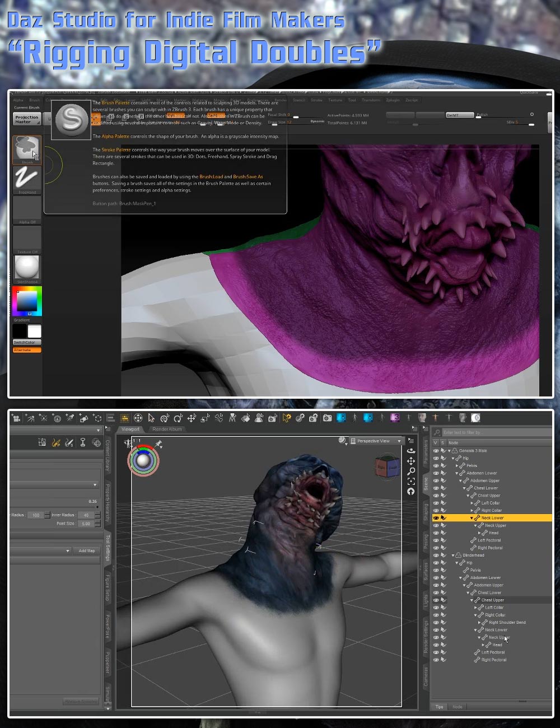Switch to the Viewport tab
560x728 pixels.
click(x=130, y=429)
